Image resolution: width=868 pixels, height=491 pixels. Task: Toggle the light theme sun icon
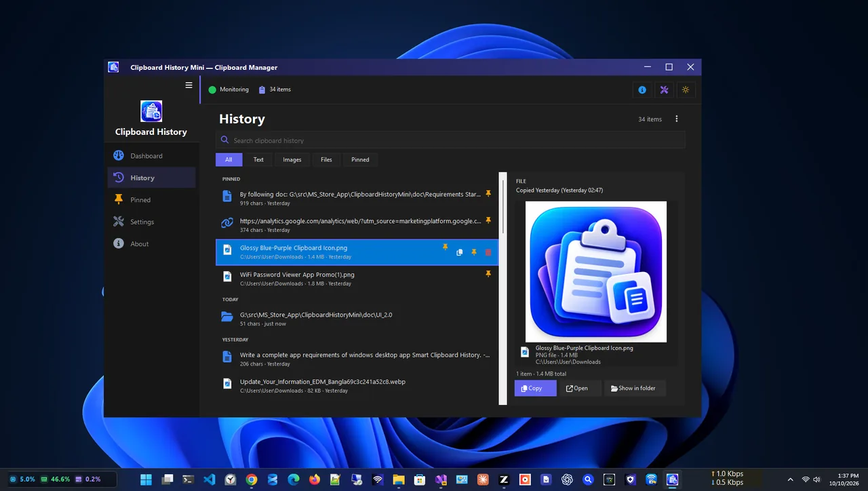click(686, 90)
